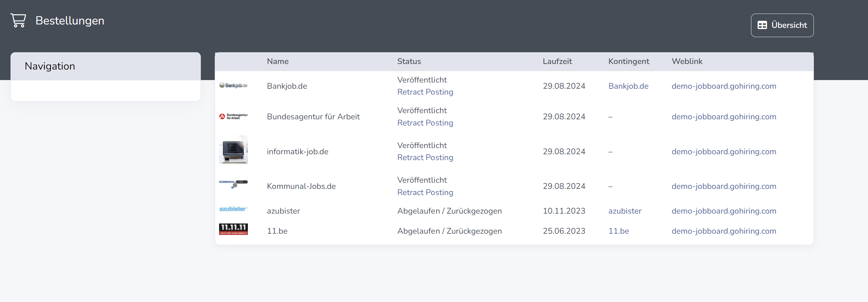Open the Bankjob.de Kontingent link
The image size is (868, 302).
coord(628,86)
